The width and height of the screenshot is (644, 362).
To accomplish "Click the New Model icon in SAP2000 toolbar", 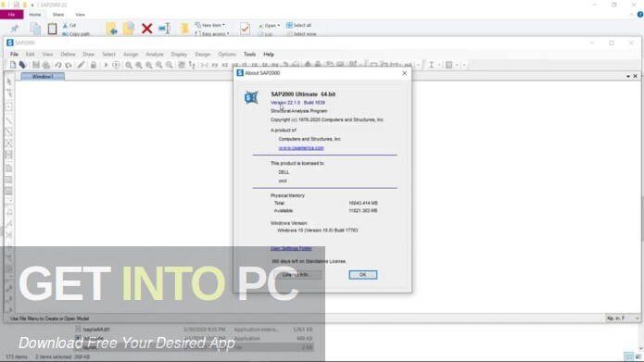I will (13, 65).
